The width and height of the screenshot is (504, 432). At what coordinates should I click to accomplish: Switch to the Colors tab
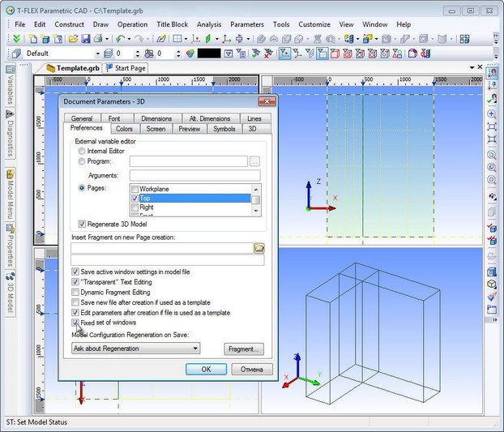(x=124, y=129)
